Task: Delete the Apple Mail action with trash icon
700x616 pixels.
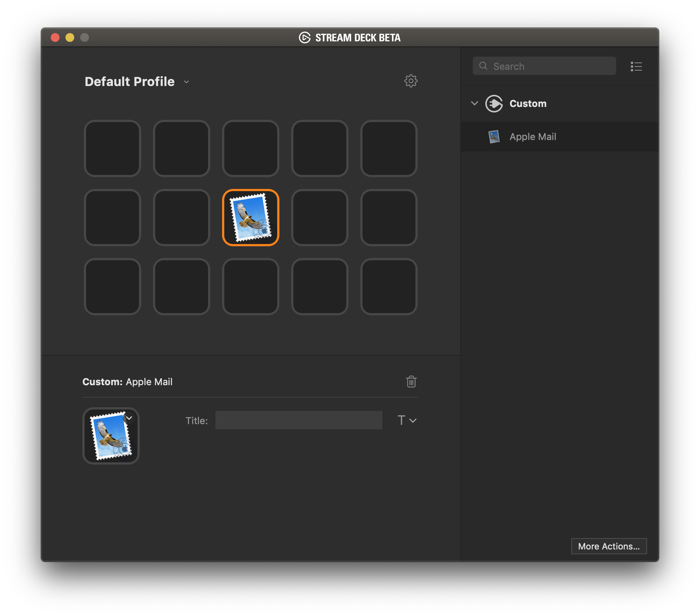Action: (x=411, y=382)
